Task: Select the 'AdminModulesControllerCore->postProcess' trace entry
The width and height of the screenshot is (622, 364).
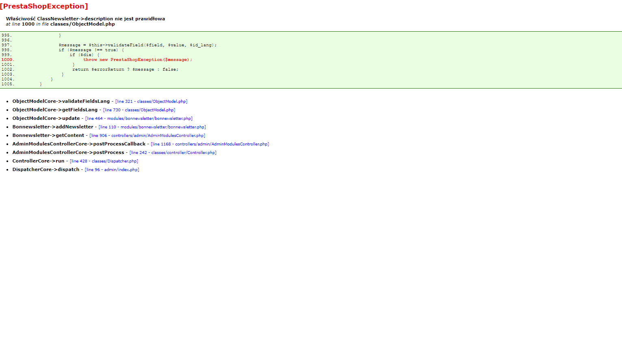Action: pyautogui.click(x=68, y=152)
